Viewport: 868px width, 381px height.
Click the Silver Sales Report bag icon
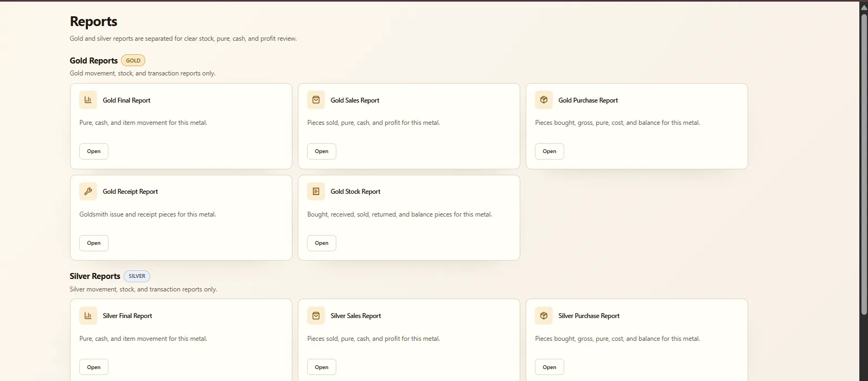(x=316, y=315)
